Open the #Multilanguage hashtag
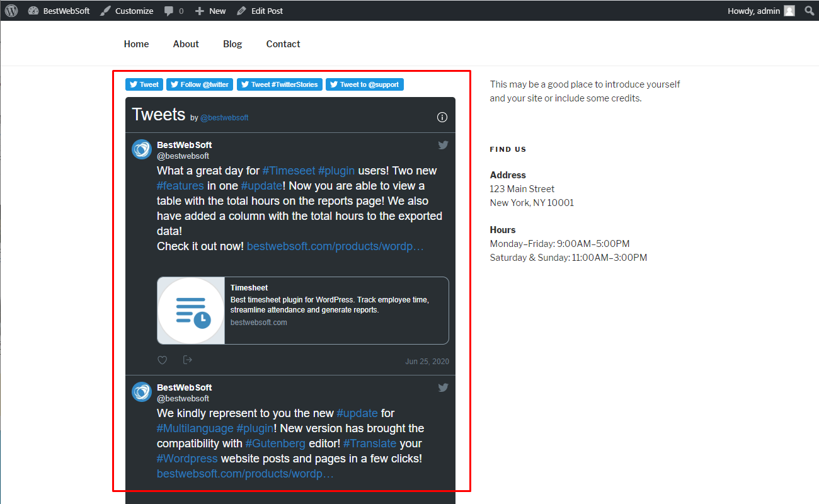819x504 pixels. click(x=195, y=428)
